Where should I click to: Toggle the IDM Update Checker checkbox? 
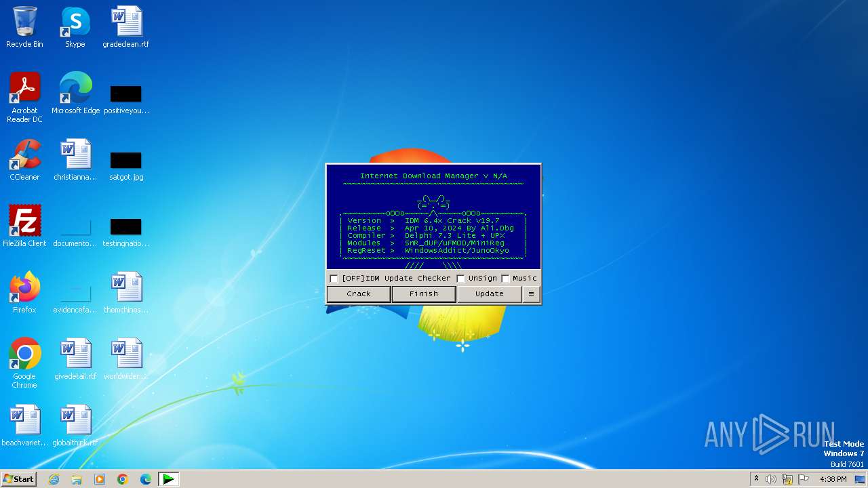(334, 279)
